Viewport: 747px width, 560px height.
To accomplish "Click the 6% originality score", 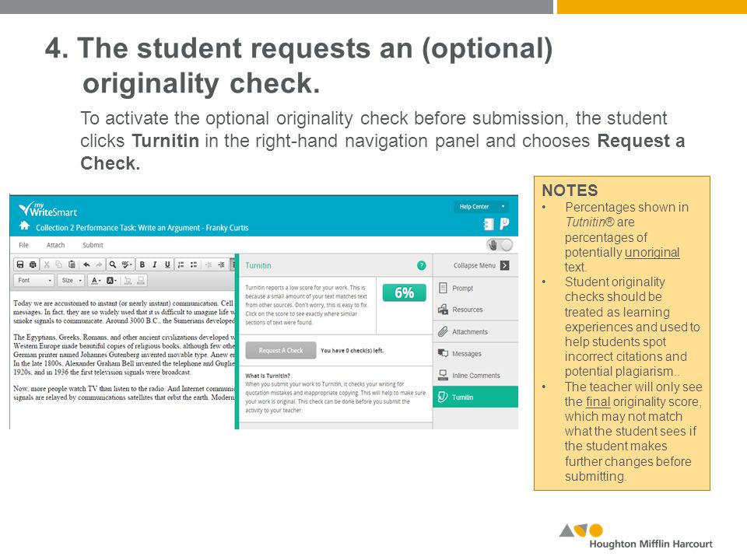I will [x=404, y=292].
